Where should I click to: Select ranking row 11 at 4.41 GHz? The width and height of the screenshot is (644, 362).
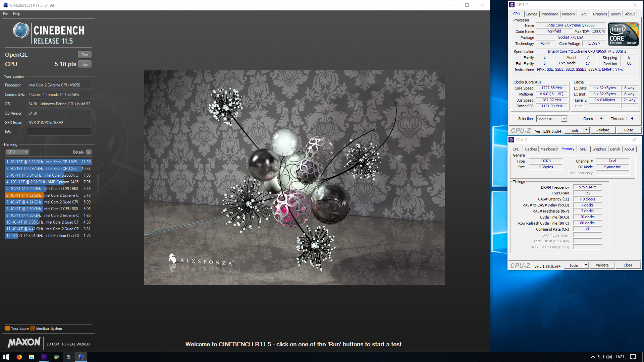pyautogui.click(x=48, y=229)
